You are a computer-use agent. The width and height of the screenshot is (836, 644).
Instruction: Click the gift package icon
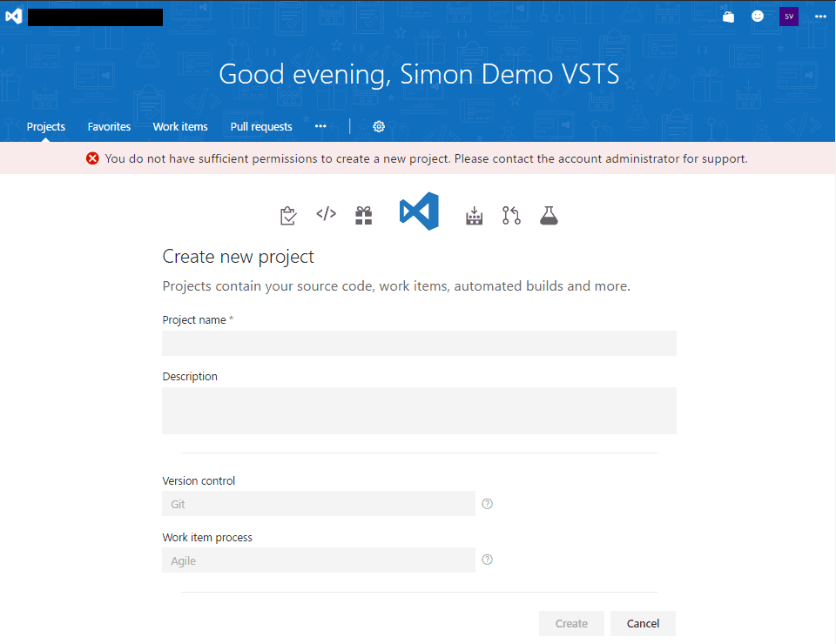[x=364, y=215]
